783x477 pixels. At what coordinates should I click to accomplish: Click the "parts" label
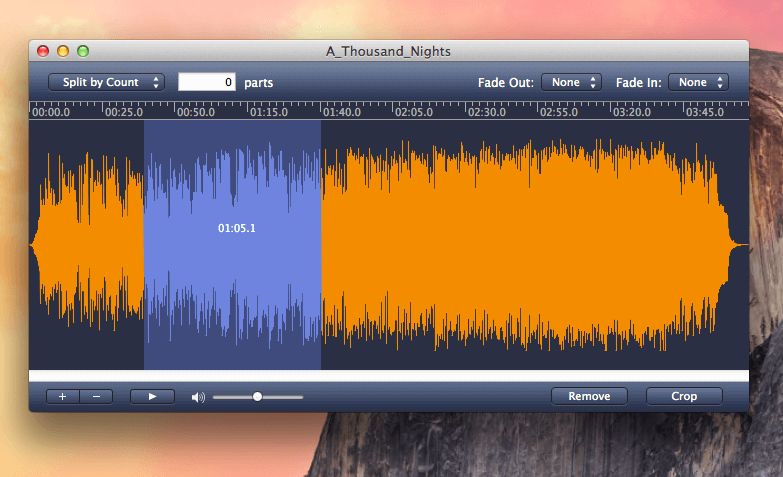click(x=259, y=83)
